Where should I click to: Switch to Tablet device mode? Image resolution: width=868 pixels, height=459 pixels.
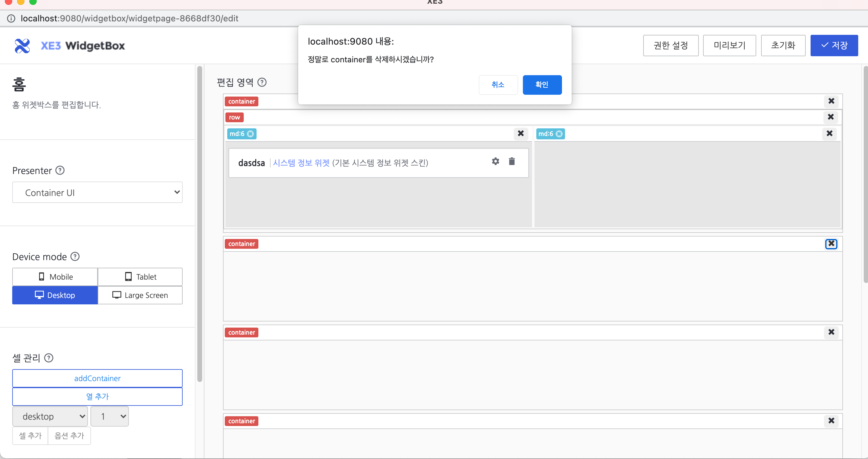[140, 277]
